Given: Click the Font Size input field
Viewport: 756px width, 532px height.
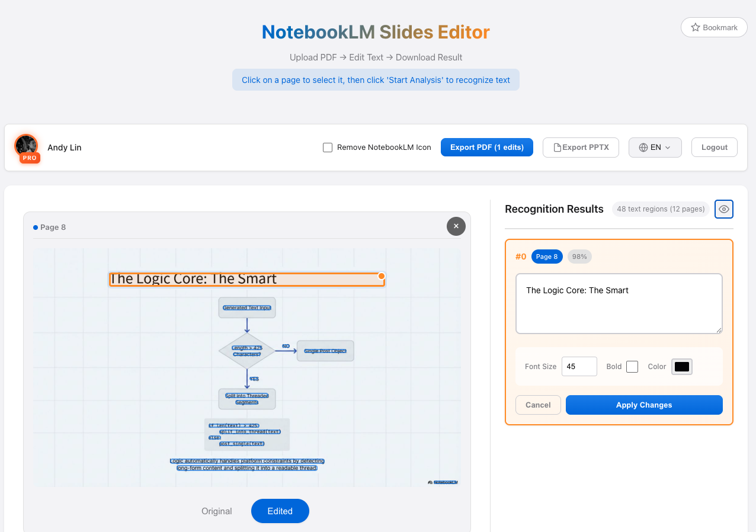Looking at the screenshot, I should click(579, 366).
